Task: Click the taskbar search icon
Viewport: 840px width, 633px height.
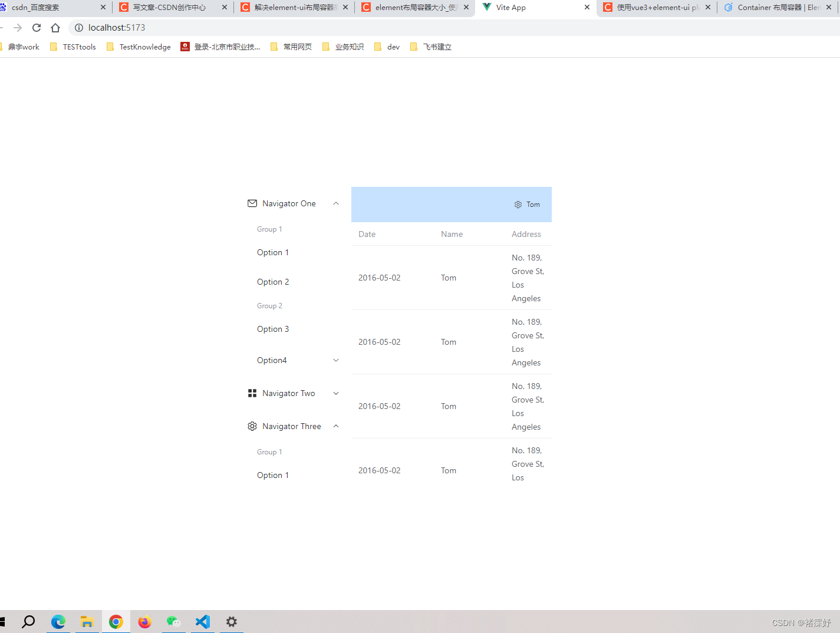Action: [28, 622]
